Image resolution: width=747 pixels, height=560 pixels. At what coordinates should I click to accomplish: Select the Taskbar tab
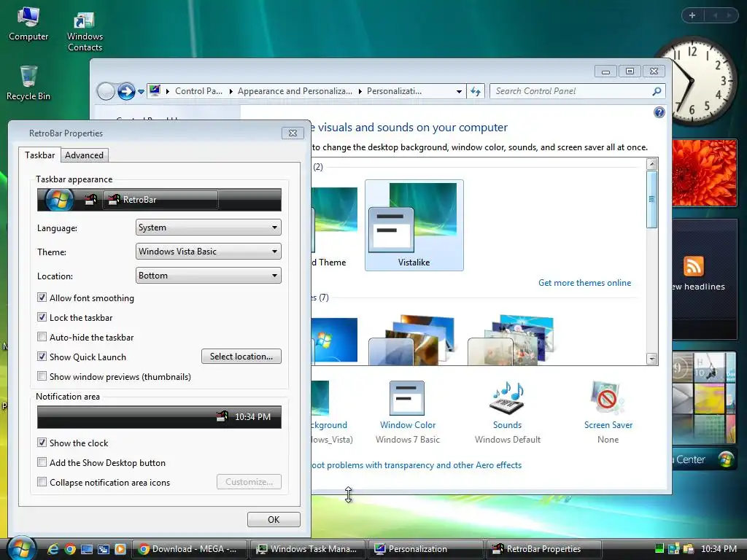[39, 155]
